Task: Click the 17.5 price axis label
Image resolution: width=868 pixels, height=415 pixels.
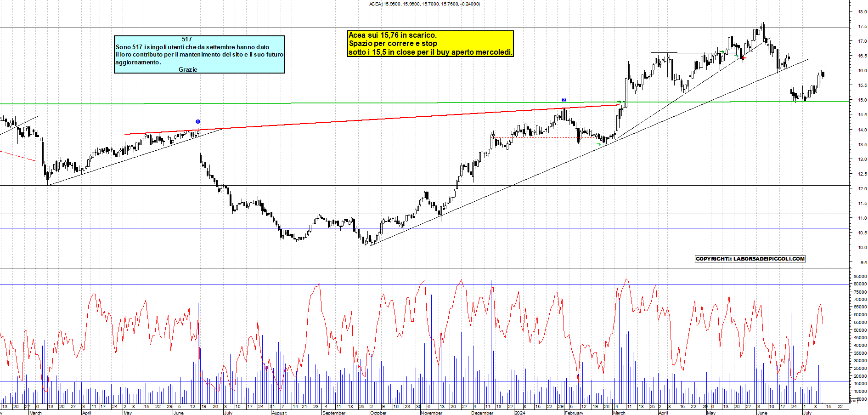Action: [862, 27]
